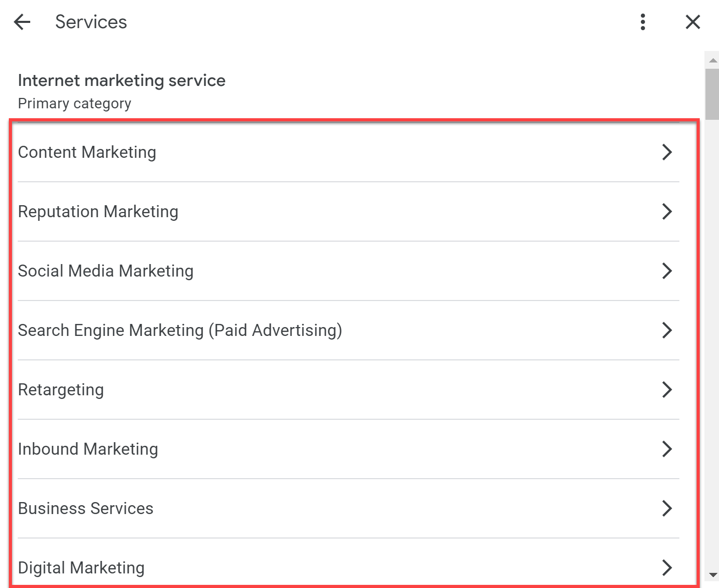This screenshot has width=719, height=588.
Task: Select the Reputation Marketing entry
Action: tap(98, 211)
